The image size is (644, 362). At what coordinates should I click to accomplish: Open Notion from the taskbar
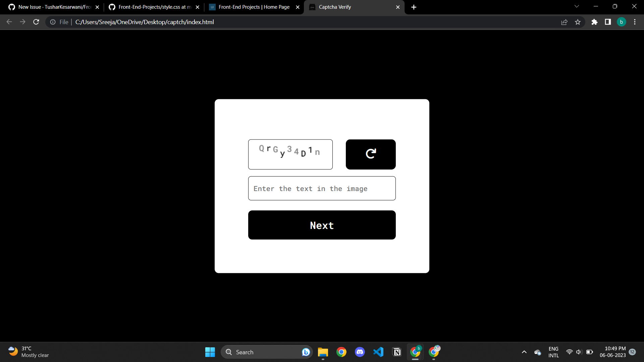click(396, 352)
